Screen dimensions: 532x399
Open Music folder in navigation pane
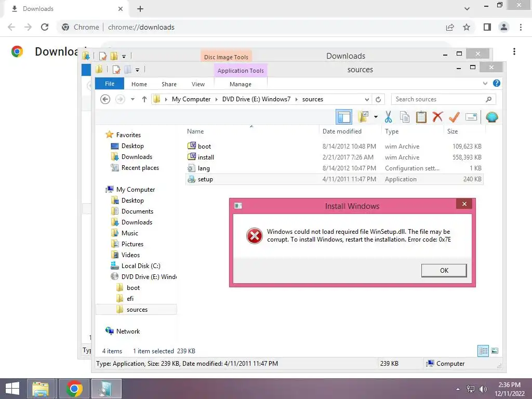[x=129, y=233]
